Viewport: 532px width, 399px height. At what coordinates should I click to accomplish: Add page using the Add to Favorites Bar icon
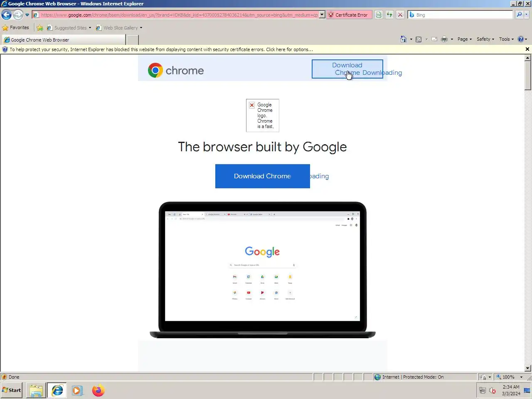coord(40,28)
